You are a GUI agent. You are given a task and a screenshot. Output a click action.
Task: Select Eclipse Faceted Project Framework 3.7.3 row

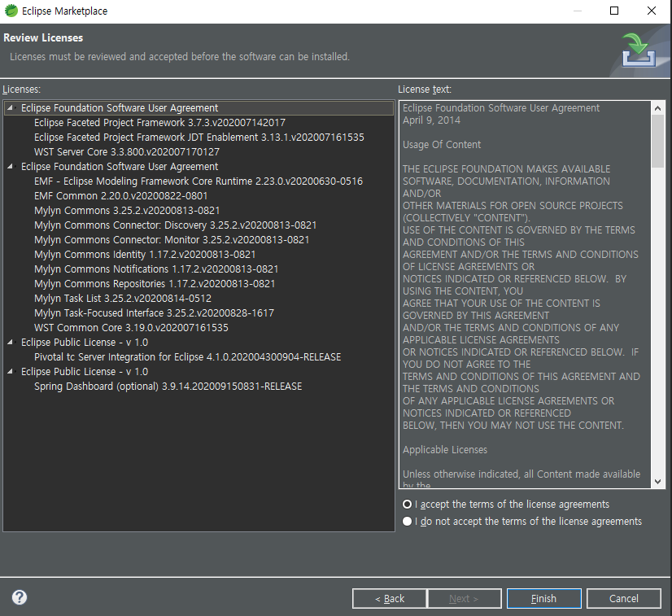click(x=159, y=123)
